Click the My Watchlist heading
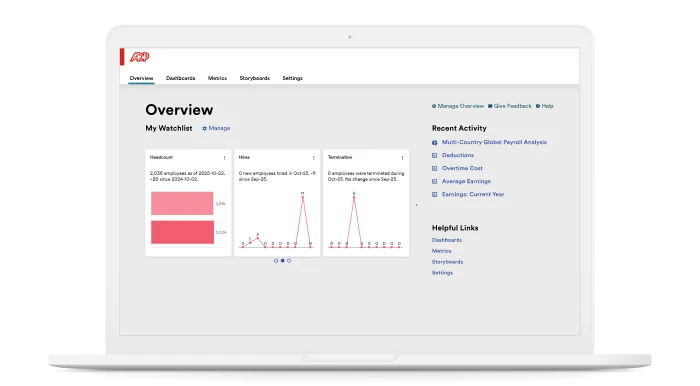Image resolution: width=700 pixels, height=386 pixels. (169, 128)
